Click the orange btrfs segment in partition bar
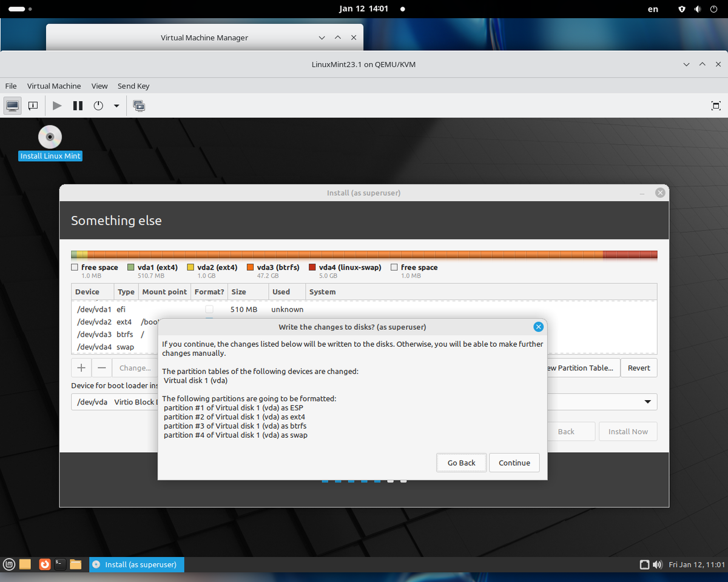This screenshot has width=728, height=582. click(346, 255)
